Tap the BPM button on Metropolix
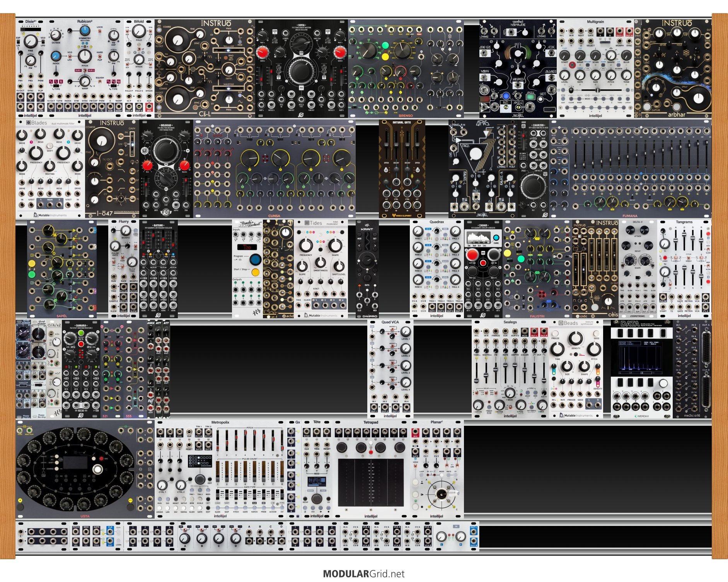 tap(192, 499)
